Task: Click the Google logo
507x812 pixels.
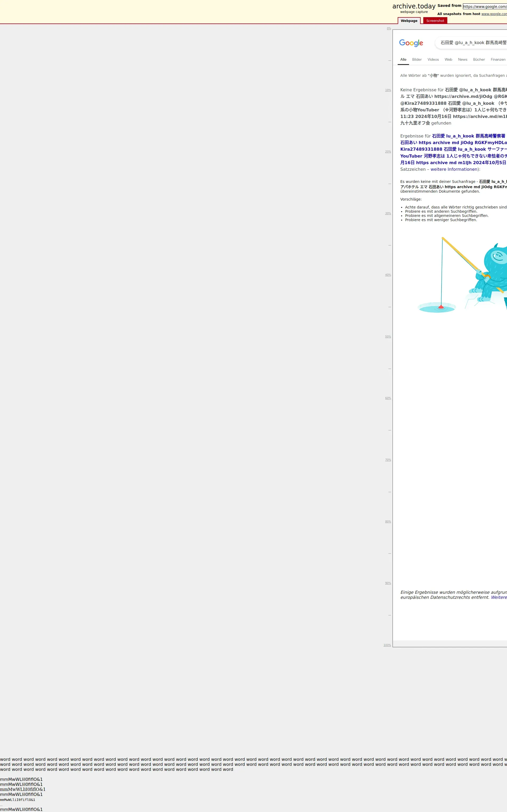Action: (x=411, y=43)
